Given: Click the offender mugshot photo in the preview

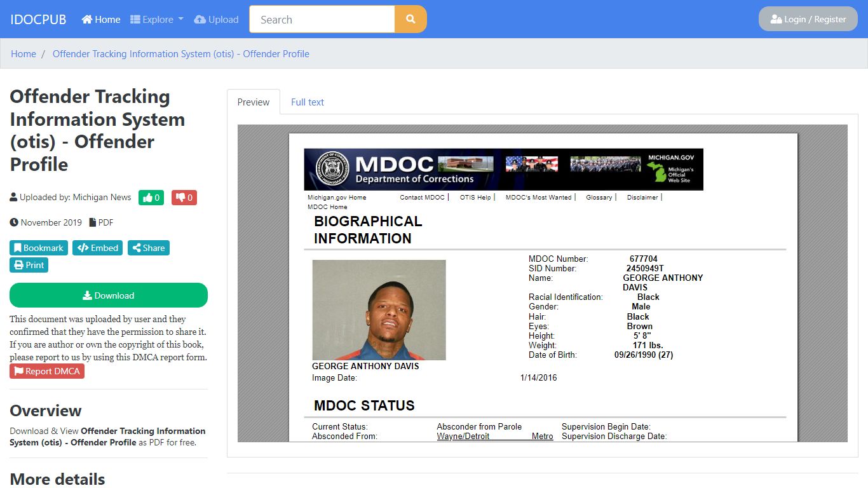Looking at the screenshot, I should tap(379, 310).
